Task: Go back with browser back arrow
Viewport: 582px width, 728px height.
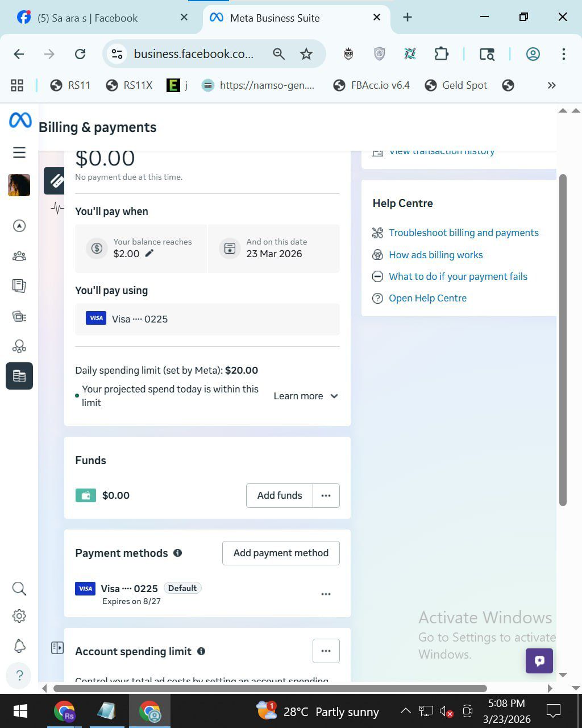Action: point(19,54)
